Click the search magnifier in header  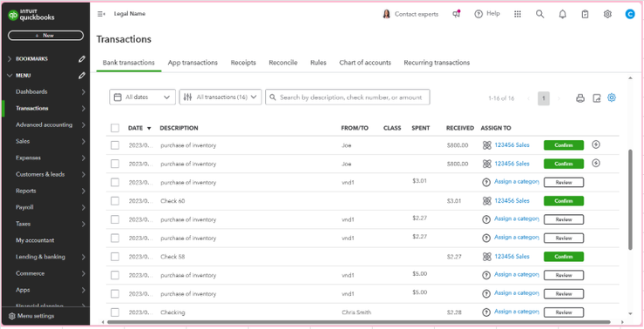540,14
